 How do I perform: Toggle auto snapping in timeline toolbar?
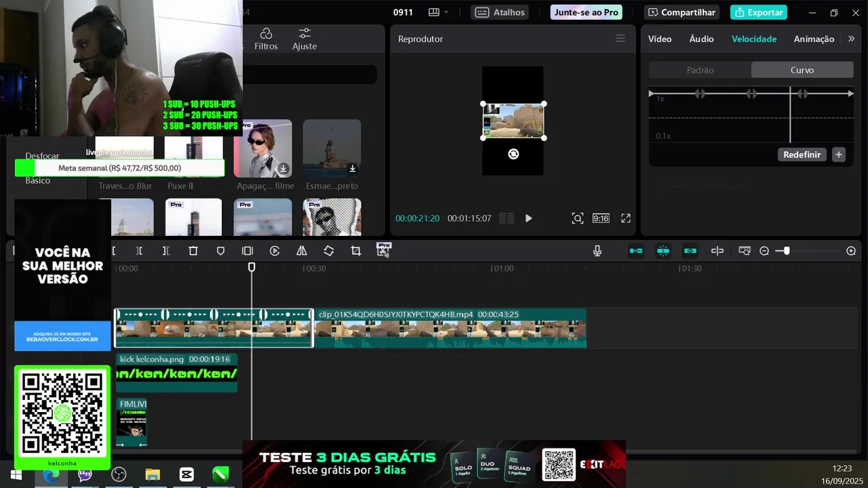coord(663,251)
